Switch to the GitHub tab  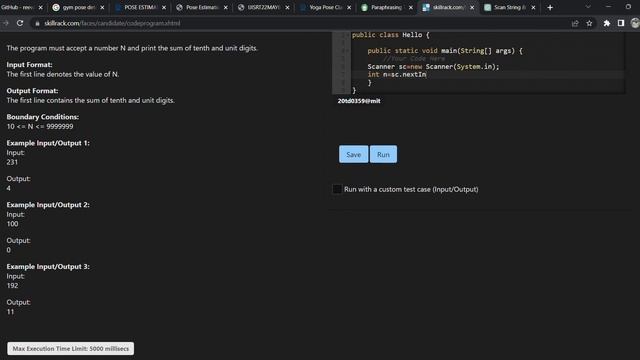coord(17,7)
